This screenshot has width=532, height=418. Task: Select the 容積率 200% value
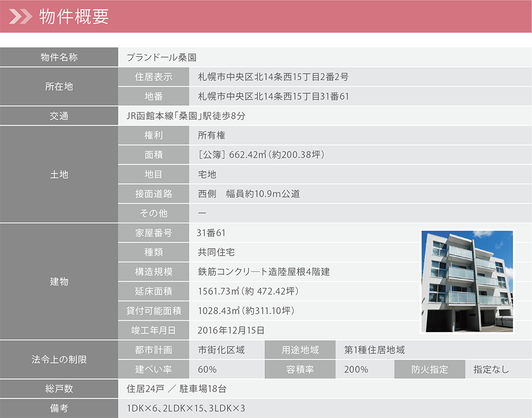click(356, 370)
